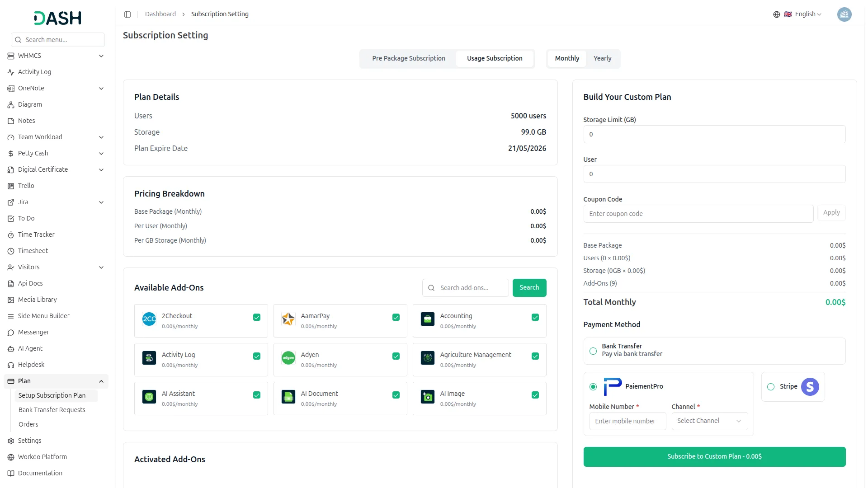Click the PaiementPro logo

pyautogui.click(x=613, y=386)
